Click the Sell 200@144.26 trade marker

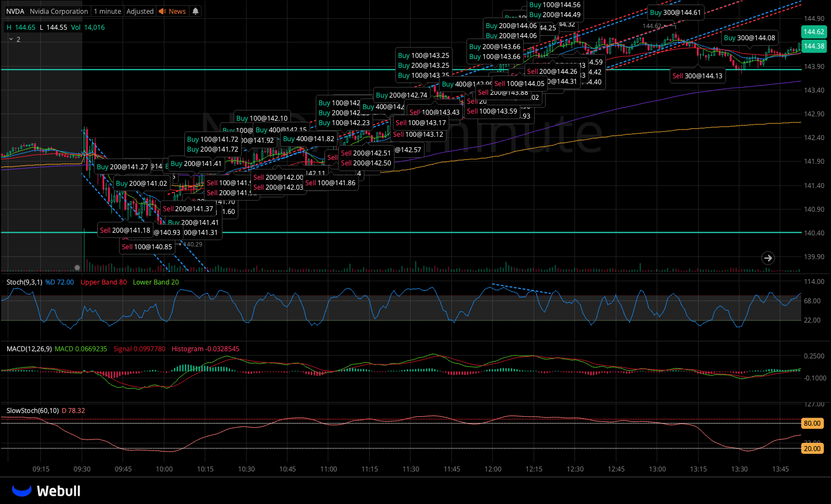point(552,72)
